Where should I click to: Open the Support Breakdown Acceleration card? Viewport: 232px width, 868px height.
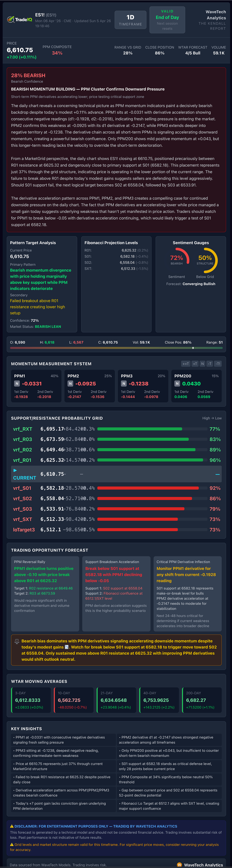(x=116, y=594)
